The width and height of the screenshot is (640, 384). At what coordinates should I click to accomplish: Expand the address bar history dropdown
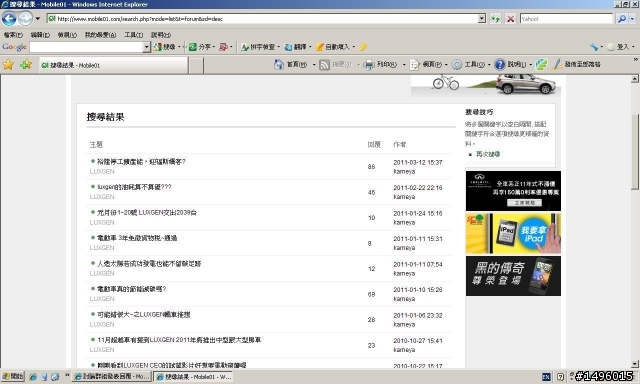tap(482, 19)
